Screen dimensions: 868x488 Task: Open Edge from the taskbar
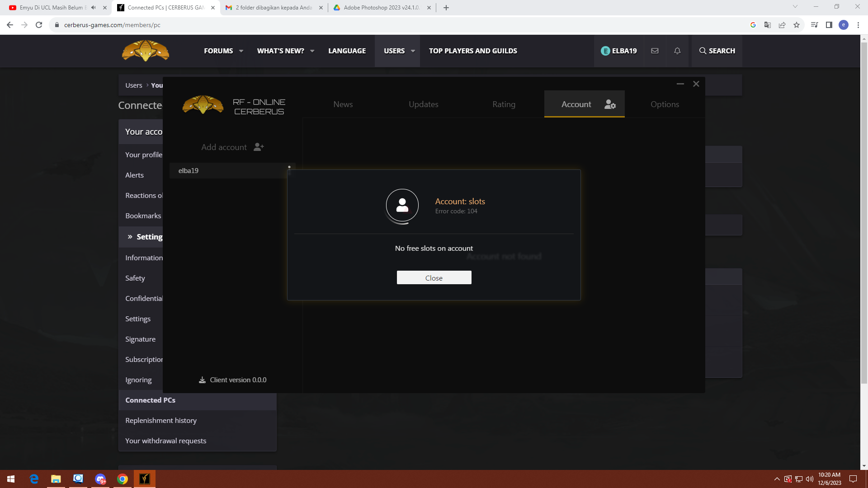tap(34, 479)
